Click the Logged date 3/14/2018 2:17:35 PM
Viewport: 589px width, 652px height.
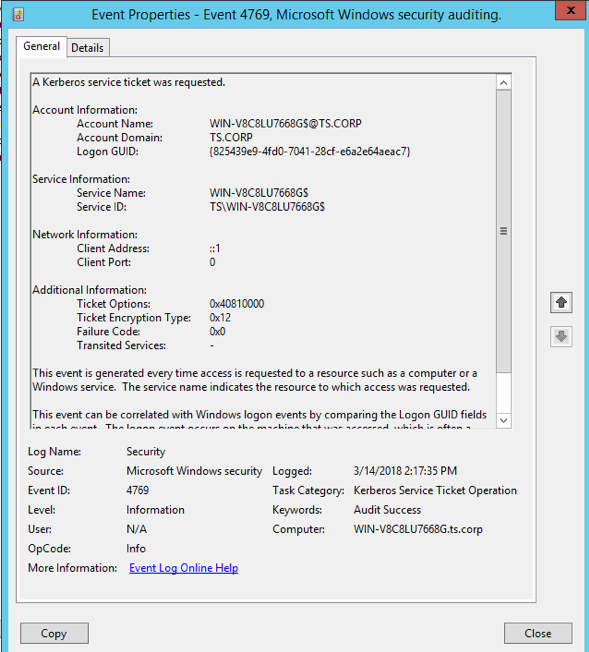tap(405, 471)
